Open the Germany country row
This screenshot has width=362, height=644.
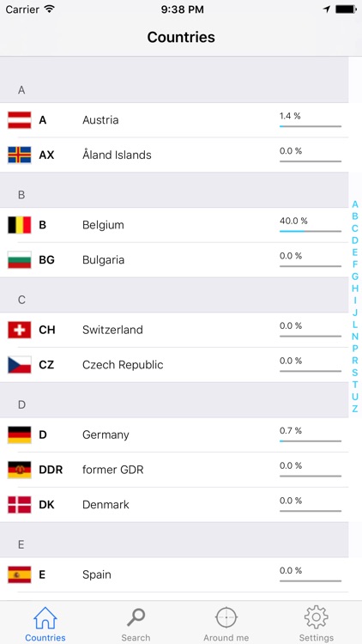coord(174,435)
